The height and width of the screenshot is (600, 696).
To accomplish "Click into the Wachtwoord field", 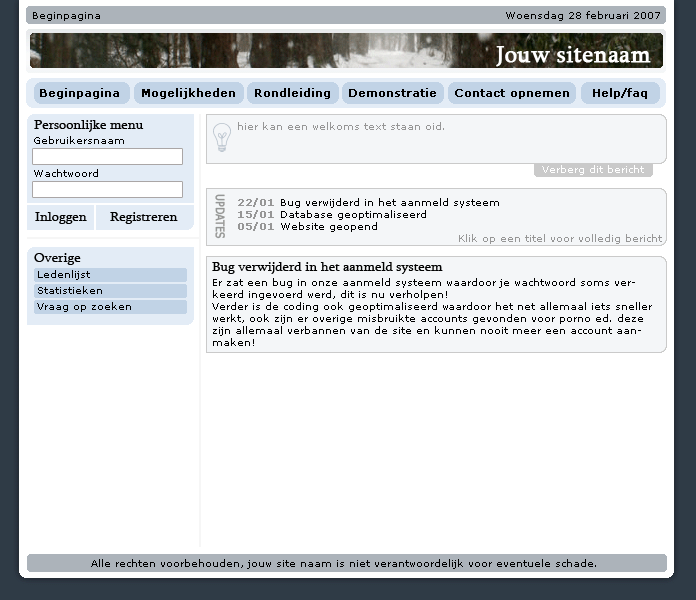I will [x=107, y=189].
